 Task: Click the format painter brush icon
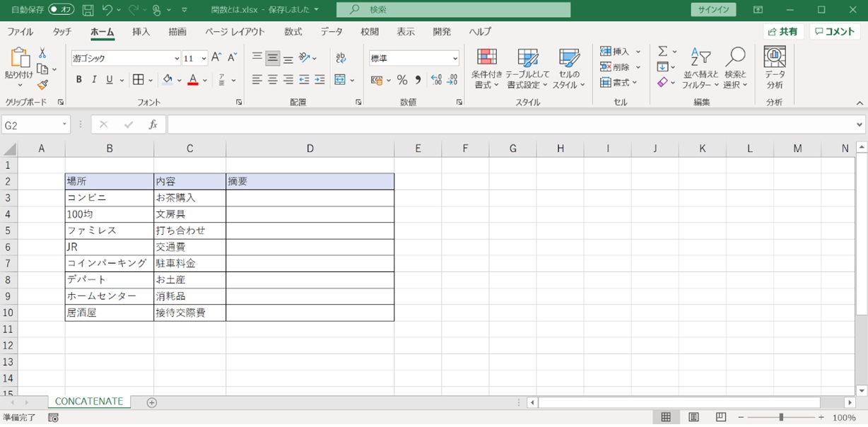click(x=42, y=85)
